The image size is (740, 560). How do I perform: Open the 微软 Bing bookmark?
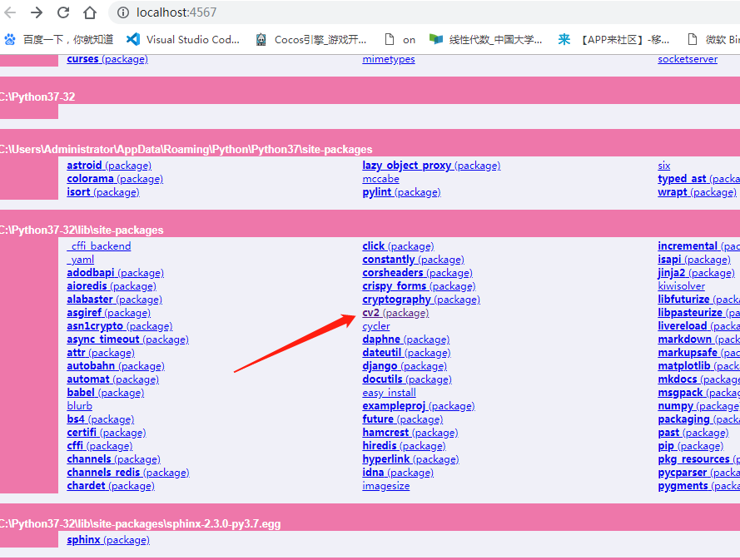713,40
